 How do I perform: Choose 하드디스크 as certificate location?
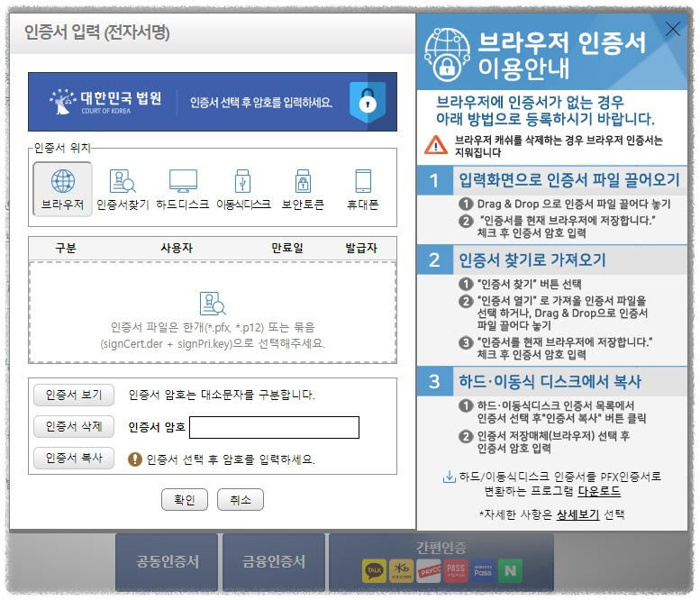click(183, 189)
